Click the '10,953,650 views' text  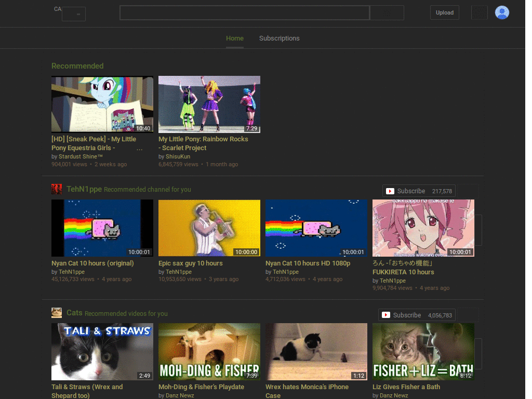pos(180,279)
